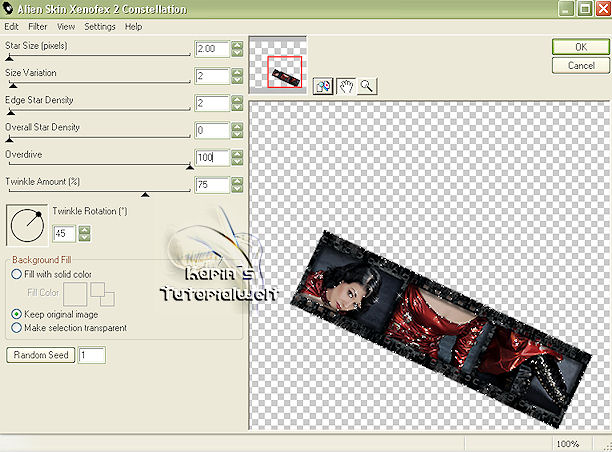Screen dimensions: 612x452
Task: Increase Overdrive with up arrow
Action: (x=237, y=154)
